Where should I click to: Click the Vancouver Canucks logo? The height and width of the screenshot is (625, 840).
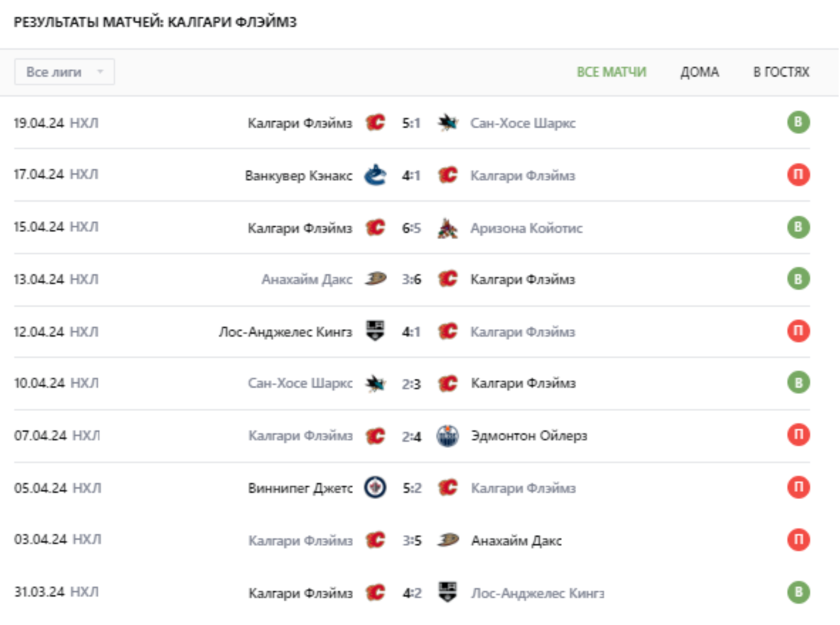[375, 175]
